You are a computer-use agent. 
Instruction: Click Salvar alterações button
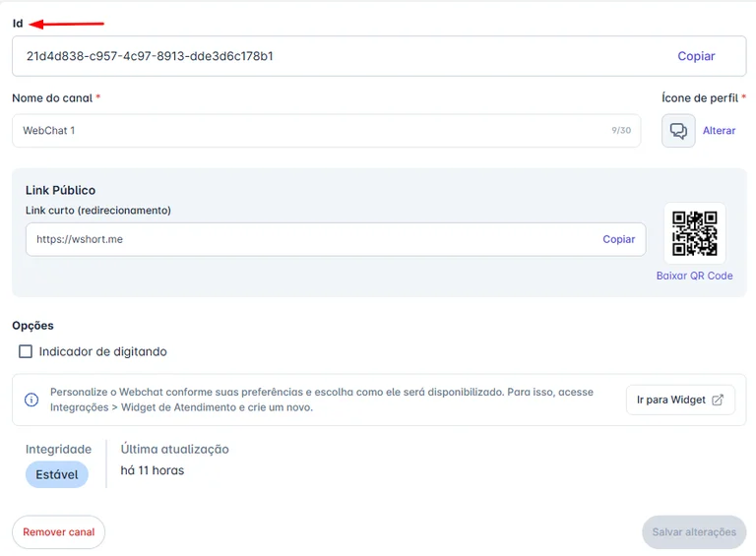pyautogui.click(x=694, y=532)
